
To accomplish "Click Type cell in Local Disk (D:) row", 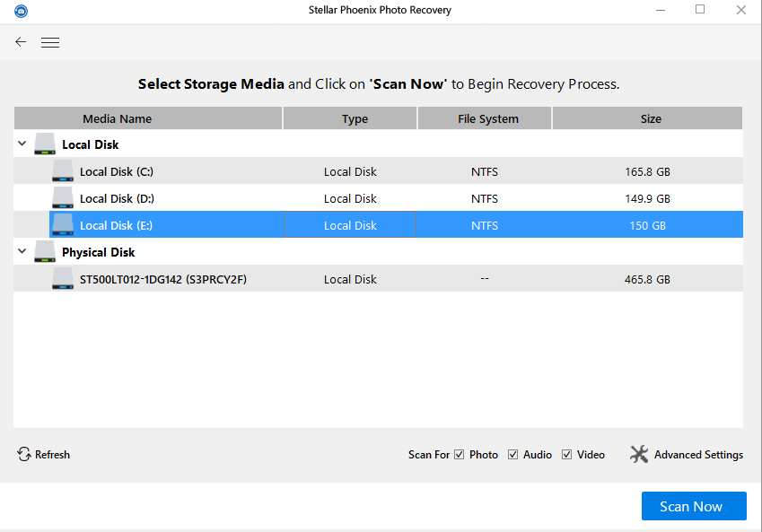I will [x=350, y=198].
